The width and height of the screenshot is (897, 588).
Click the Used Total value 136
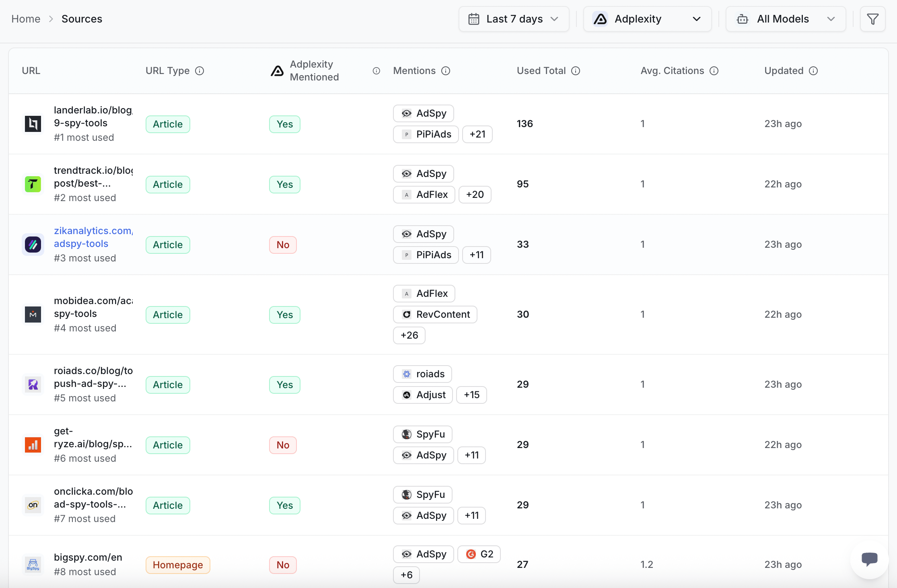click(x=525, y=124)
